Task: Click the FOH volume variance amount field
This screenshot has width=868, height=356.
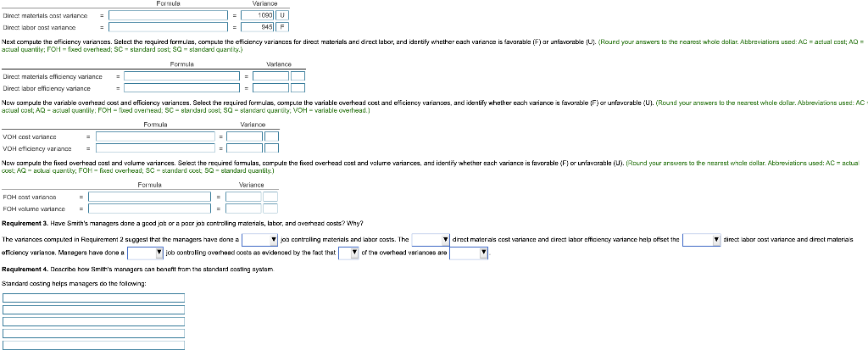Action: click(x=243, y=209)
